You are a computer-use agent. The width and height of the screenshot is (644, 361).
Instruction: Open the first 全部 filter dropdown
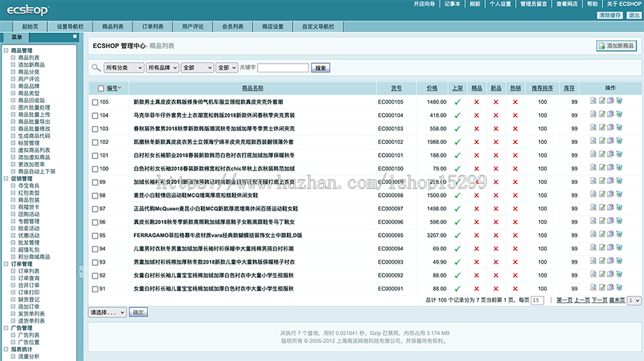tap(197, 67)
